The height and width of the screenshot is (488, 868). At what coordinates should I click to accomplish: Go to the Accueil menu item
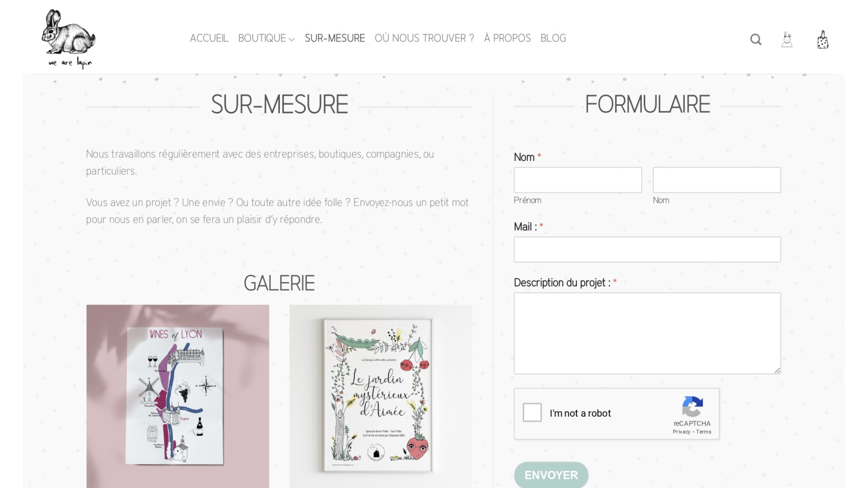click(209, 38)
